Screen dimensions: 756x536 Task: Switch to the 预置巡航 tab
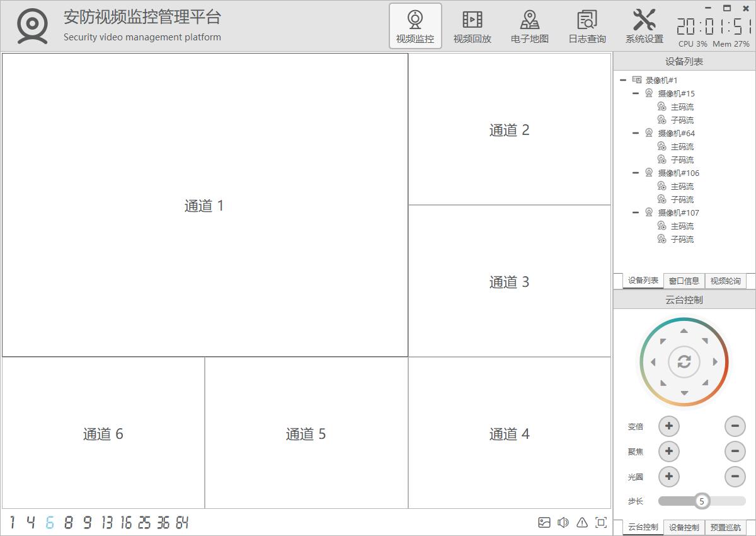tap(725, 527)
